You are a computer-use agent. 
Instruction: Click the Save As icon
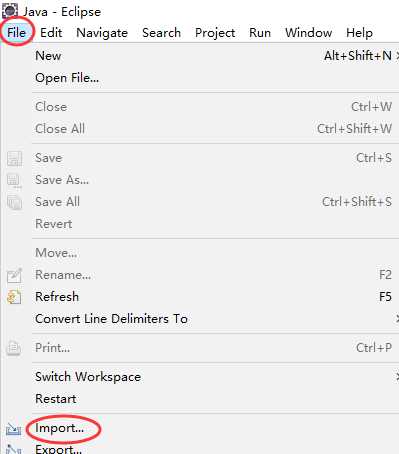tap(14, 181)
